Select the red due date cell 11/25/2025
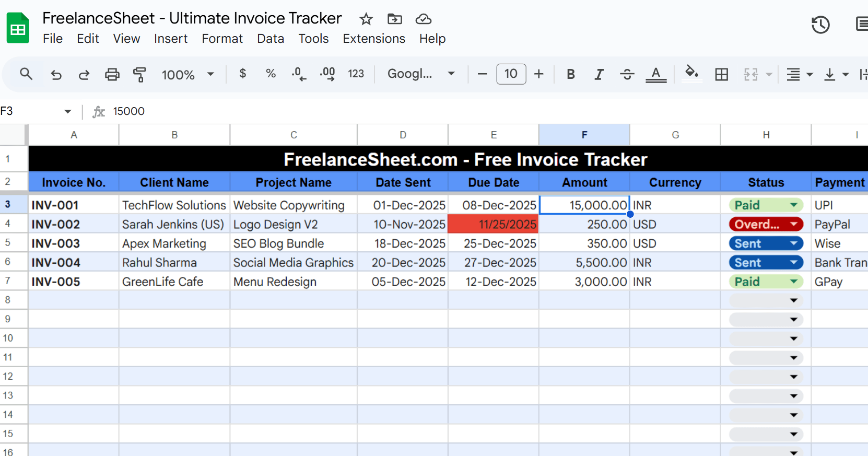868x456 pixels. pyautogui.click(x=494, y=224)
